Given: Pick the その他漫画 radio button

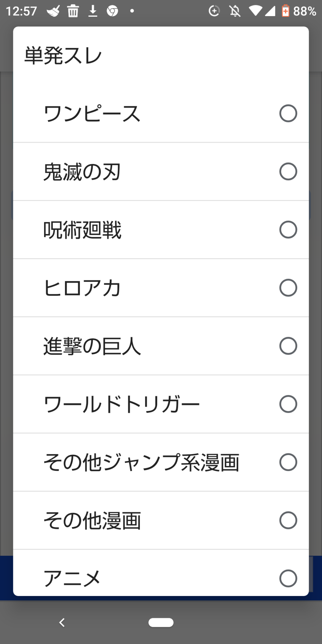Looking at the screenshot, I should click(288, 520).
